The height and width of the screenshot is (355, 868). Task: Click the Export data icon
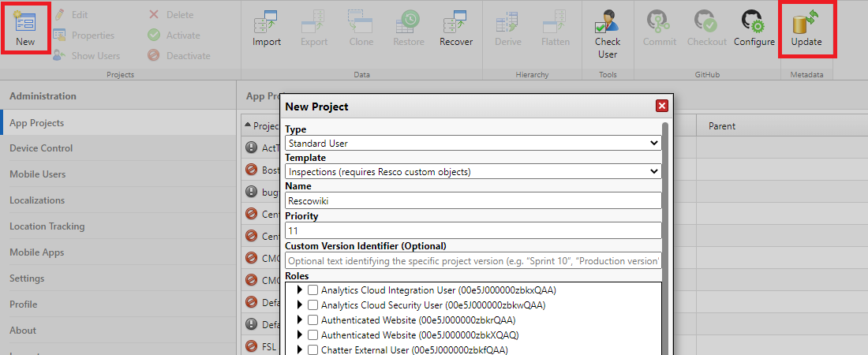pyautogui.click(x=314, y=21)
